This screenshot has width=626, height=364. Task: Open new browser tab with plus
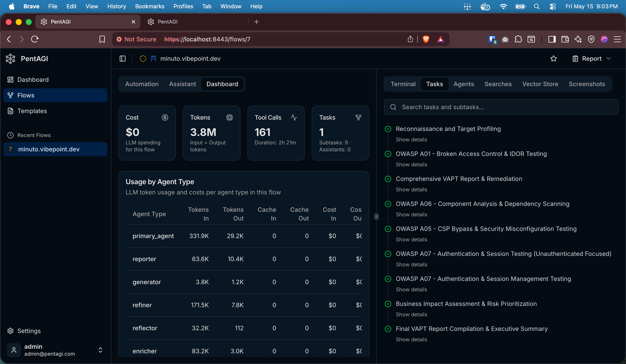(256, 22)
